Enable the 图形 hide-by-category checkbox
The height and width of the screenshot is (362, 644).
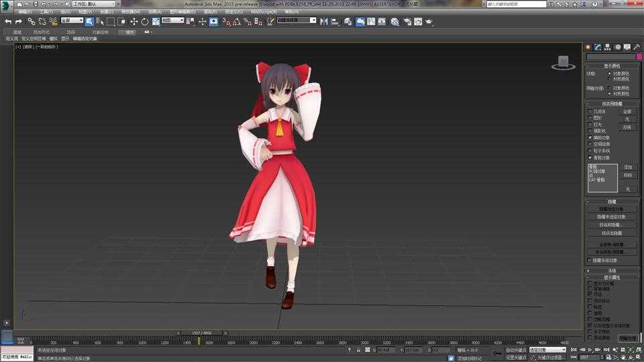[590, 118]
